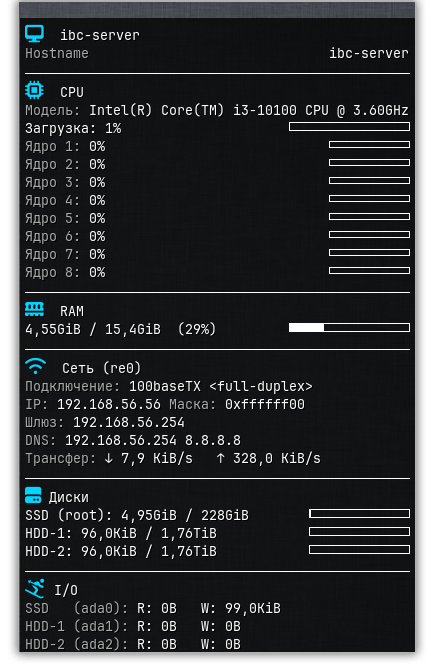431x668 pixels.
Task: Click the RAM section heading
Action: (x=72, y=311)
